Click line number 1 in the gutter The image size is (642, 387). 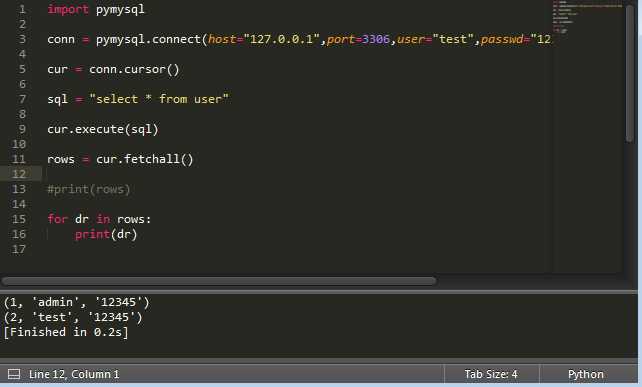[23, 9]
